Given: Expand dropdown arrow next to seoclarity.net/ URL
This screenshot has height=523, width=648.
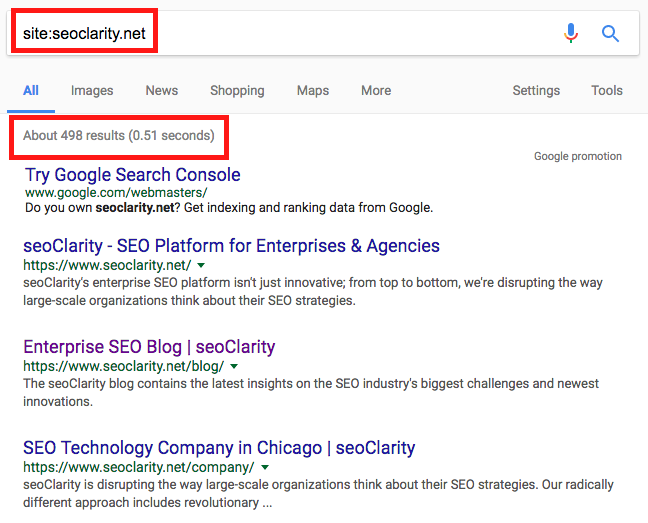Looking at the screenshot, I should coord(201,265).
